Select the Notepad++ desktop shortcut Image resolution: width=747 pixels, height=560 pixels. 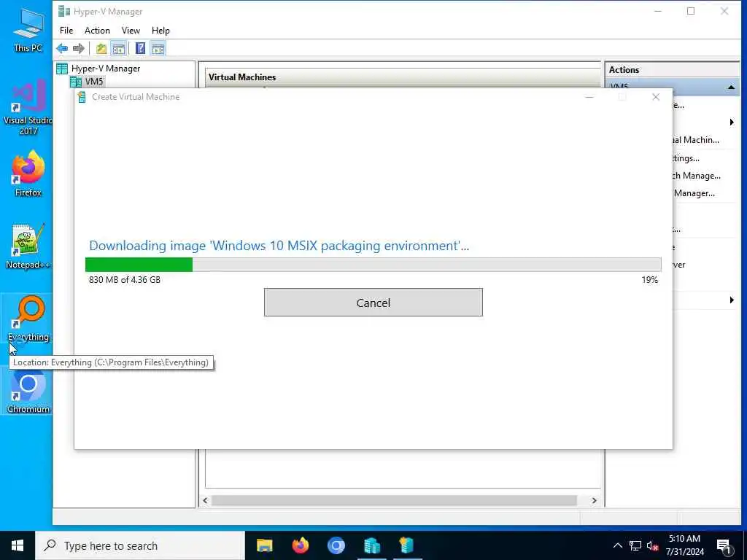click(x=28, y=246)
